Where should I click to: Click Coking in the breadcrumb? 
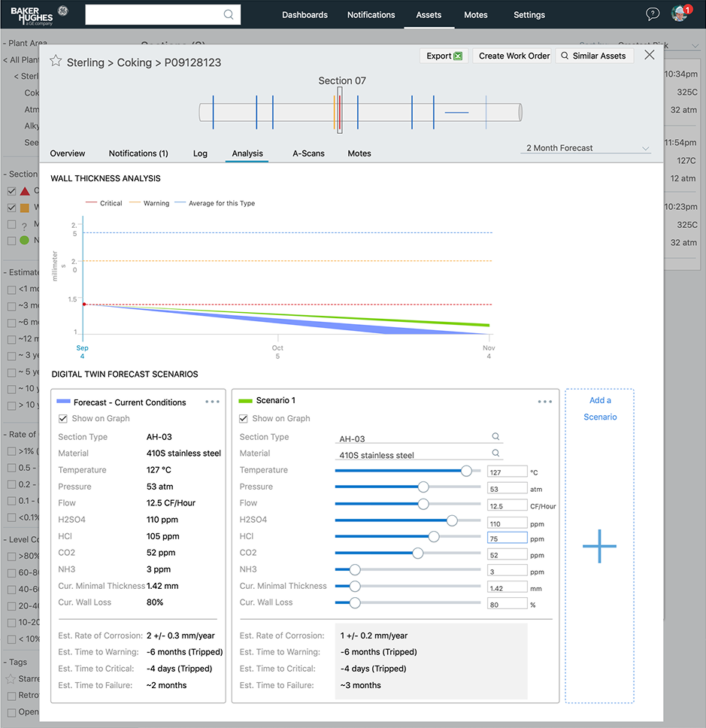[134, 62]
